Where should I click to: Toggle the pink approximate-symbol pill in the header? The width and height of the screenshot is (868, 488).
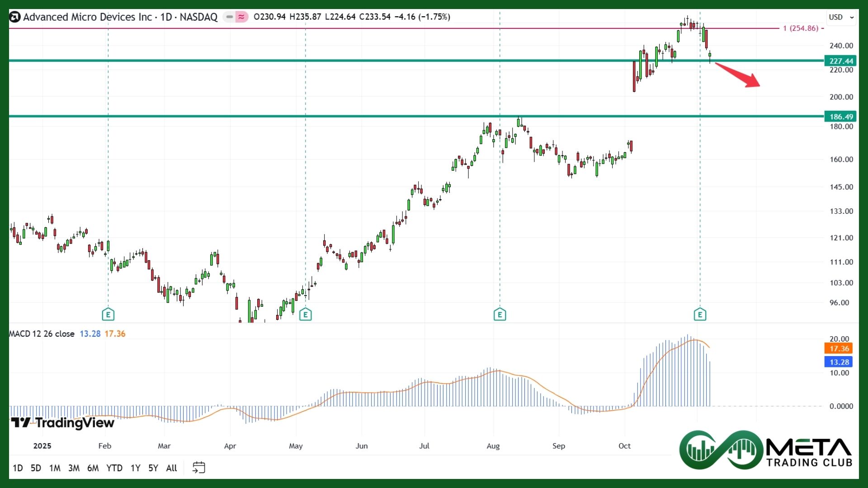click(x=241, y=17)
